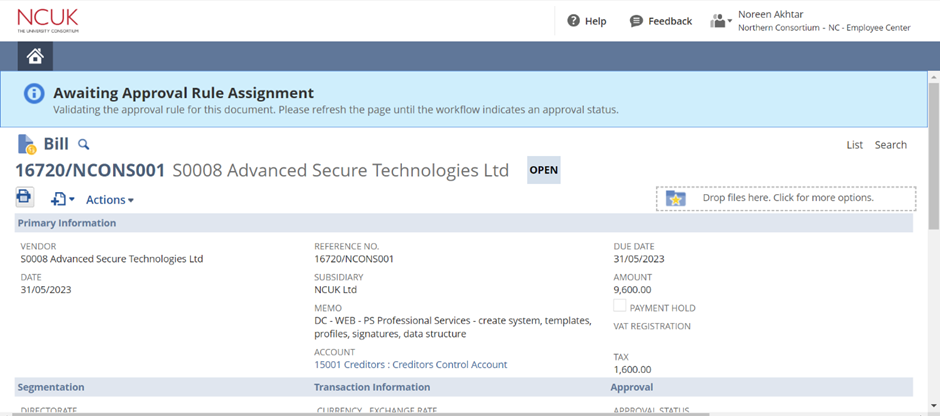Print the bill with the printer icon
The height and width of the screenshot is (416, 940).
point(25,198)
